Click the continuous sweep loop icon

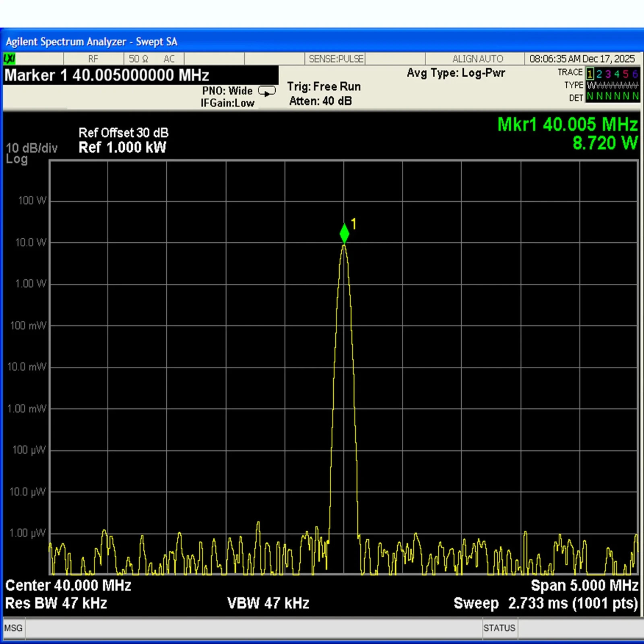pos(266,92)
